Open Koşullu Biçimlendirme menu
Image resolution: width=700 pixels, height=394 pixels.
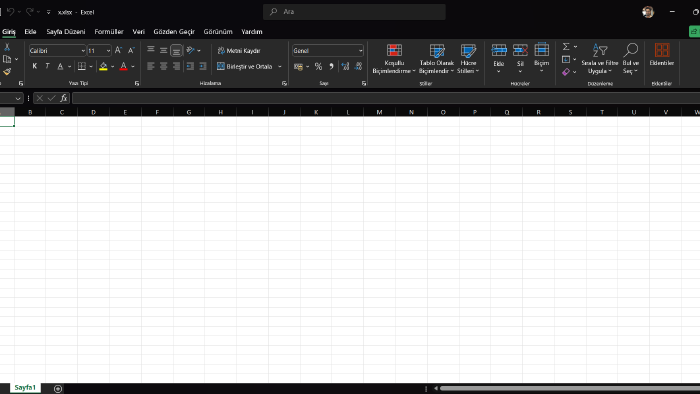click(x=394, y=59)
